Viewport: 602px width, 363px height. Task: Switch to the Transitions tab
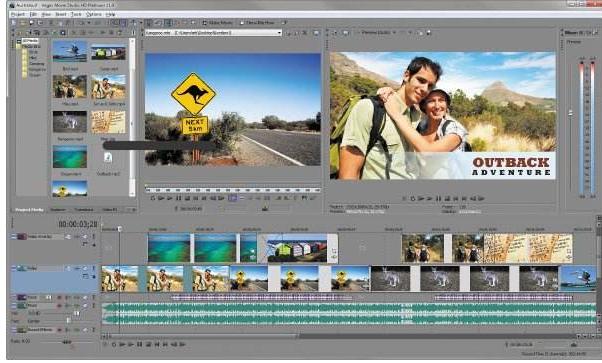(x=84, y=210)
